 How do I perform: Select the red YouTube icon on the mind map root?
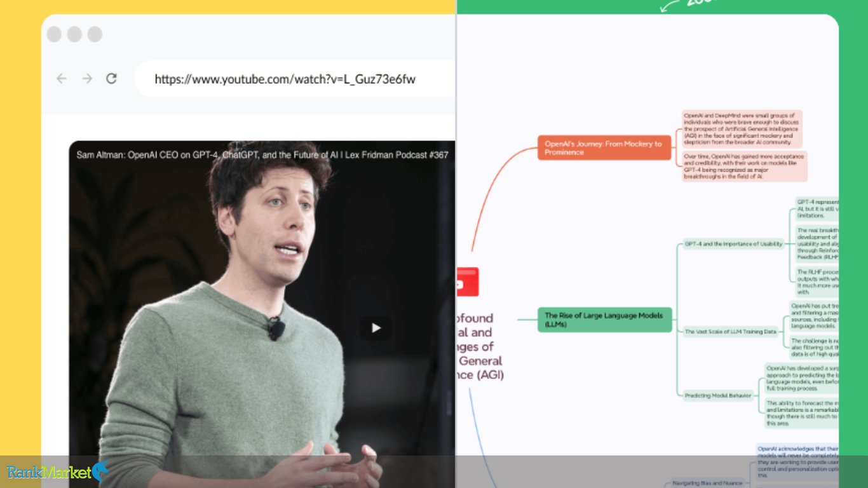(x=467, y=282)
